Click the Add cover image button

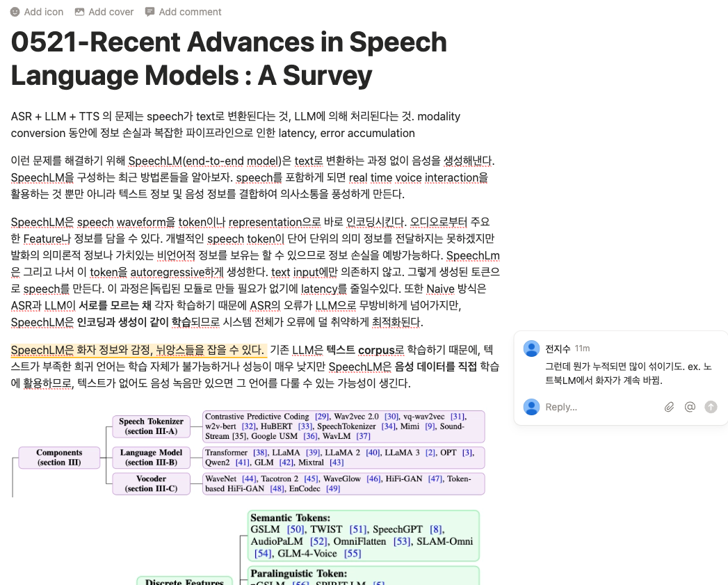[104, 12]
